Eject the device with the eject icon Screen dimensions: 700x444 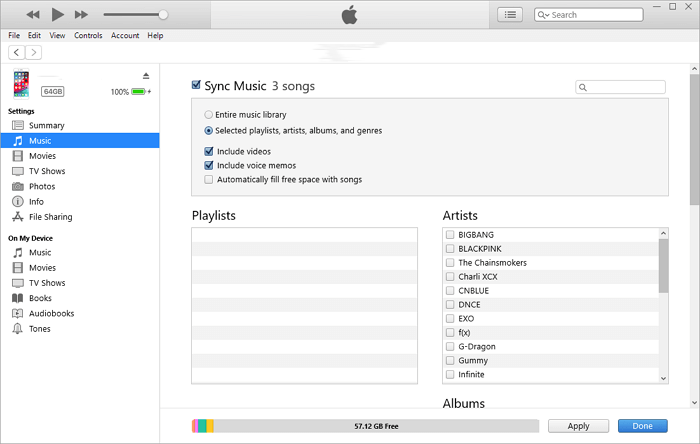tap(146, 76)
